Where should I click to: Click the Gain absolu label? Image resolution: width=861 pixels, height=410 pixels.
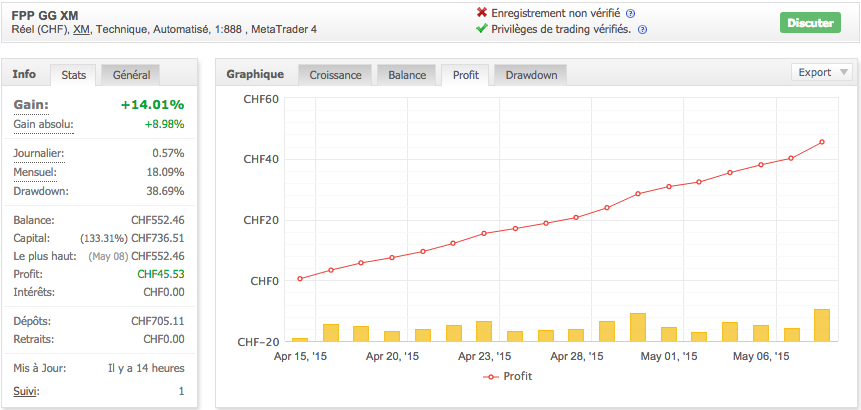pyautogui.click(x=43, y=124)
